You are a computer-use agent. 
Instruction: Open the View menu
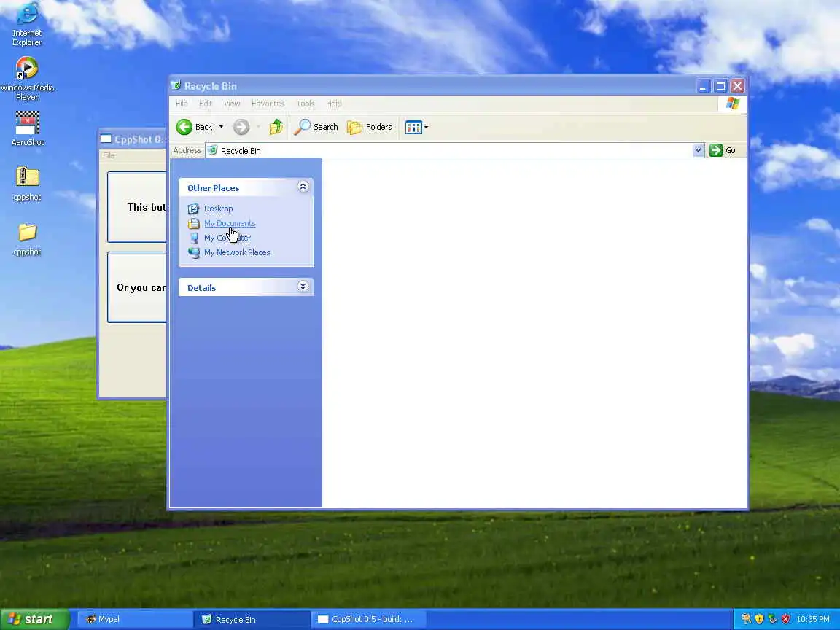(232, 104)
